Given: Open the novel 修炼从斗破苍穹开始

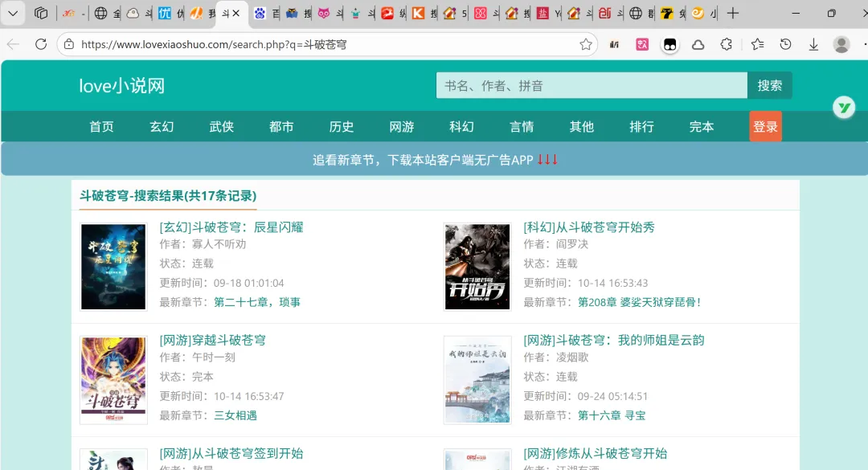Looking at the screenshot, I should pyautogui.click(x=595, y=453).
